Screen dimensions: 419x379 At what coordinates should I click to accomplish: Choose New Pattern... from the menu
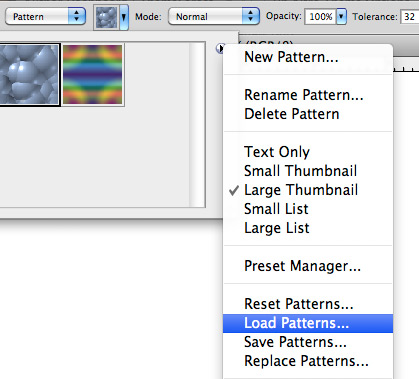pos(308,57)
